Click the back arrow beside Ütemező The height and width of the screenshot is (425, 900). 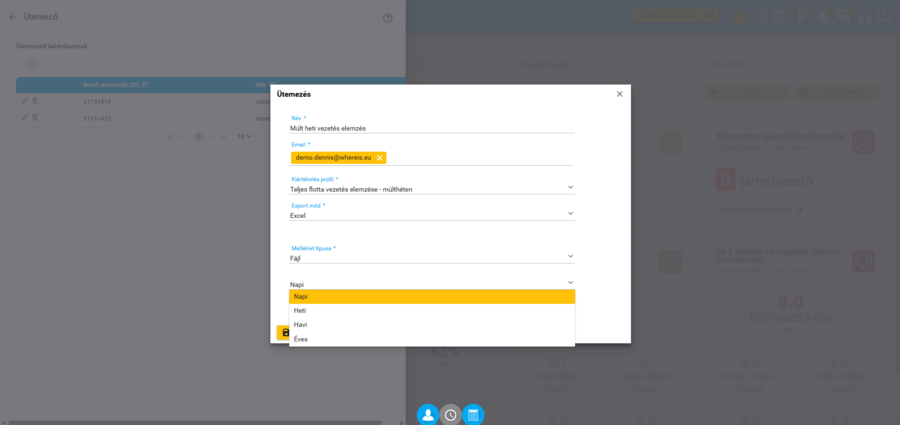point(13,17)
